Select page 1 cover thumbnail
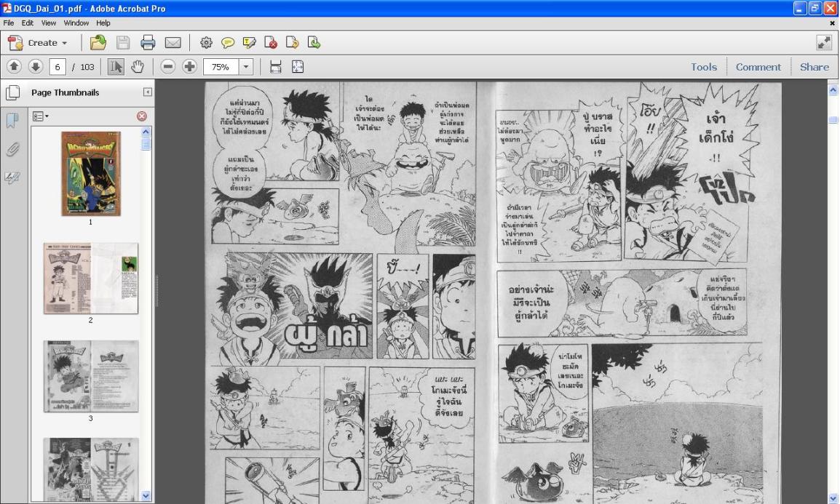 pyautogui.click(x=90, y=174)
